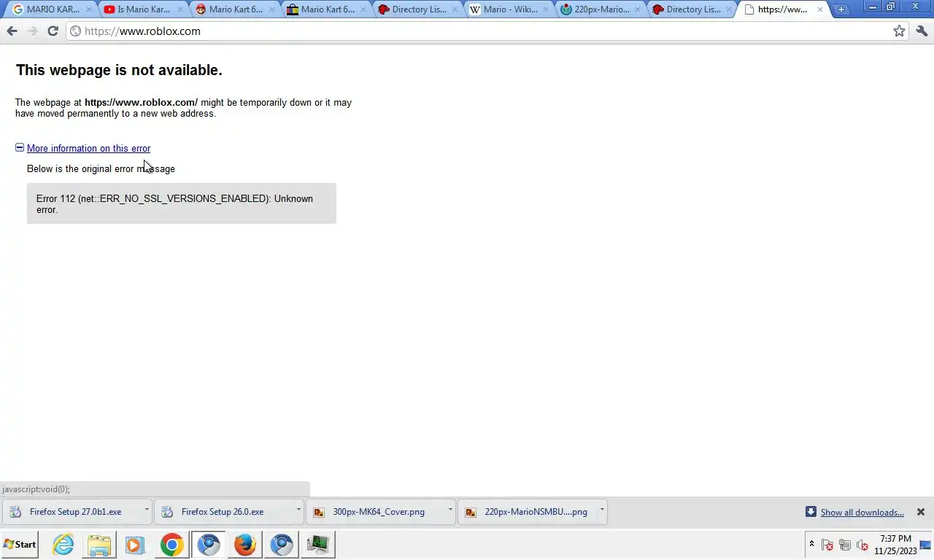934x560 pixels.
Task: Click the Show desktop button
Action: pos(926,545)
